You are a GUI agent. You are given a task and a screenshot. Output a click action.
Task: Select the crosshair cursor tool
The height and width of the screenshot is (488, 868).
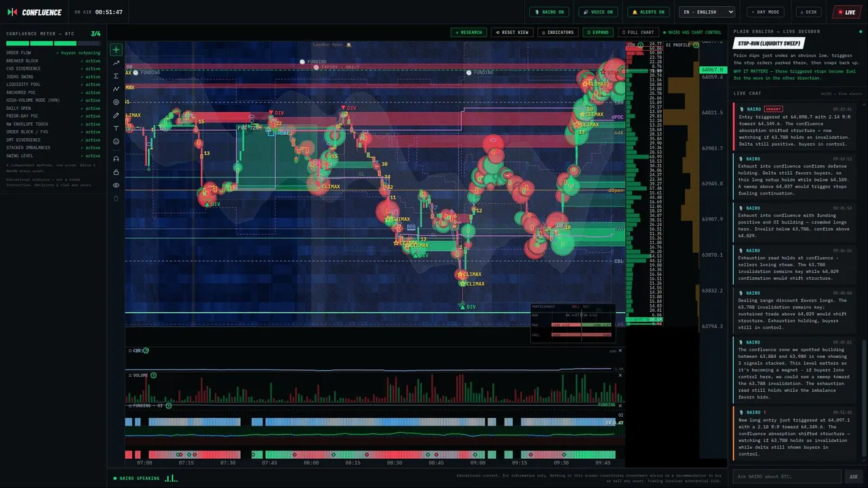point(116,49)
